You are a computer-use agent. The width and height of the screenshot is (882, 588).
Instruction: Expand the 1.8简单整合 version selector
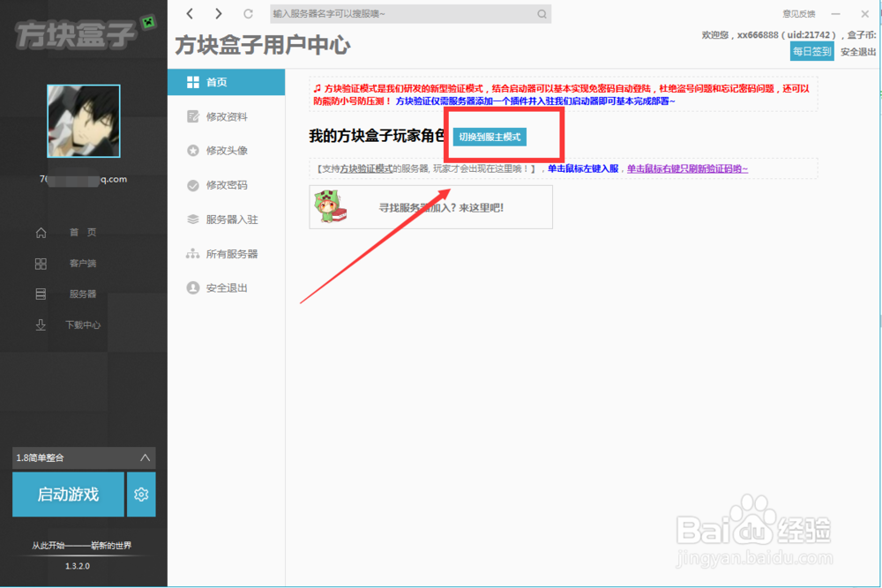[84, 458]
